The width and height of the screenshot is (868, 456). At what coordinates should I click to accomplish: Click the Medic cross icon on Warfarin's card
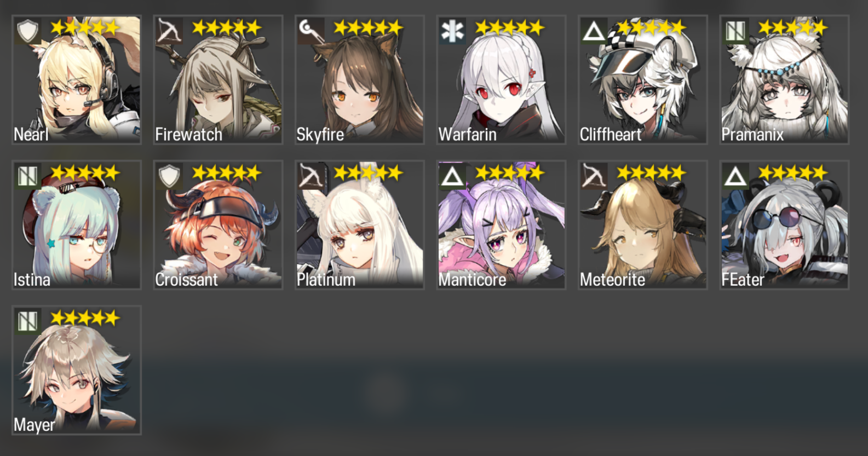[x=452, y=31]
